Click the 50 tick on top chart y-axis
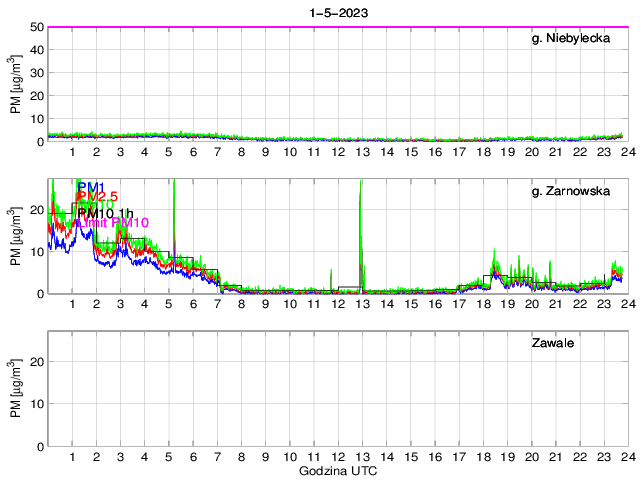This screenshot has width=640, height=480. pyautogui.click(x=37, y=27)
